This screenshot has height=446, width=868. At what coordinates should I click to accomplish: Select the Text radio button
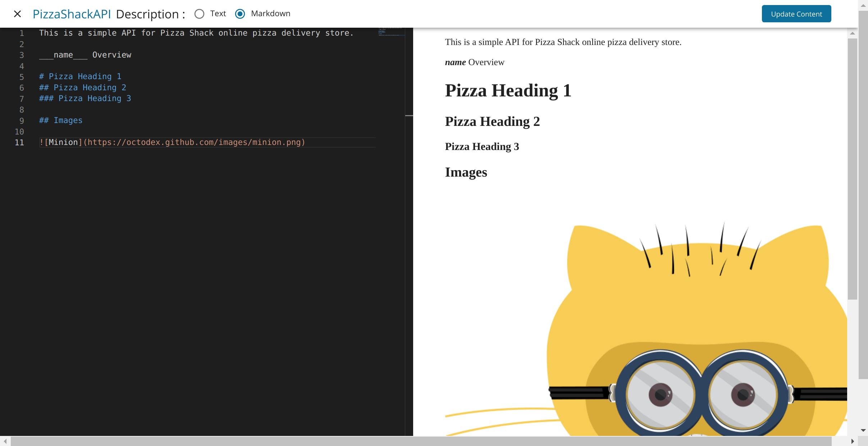tap(200, 14)
